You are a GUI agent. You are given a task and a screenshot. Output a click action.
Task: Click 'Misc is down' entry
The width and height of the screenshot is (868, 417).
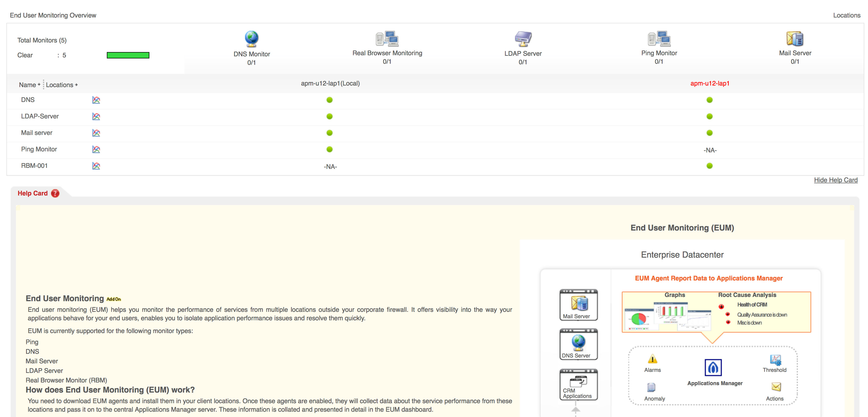coord(749,323)
